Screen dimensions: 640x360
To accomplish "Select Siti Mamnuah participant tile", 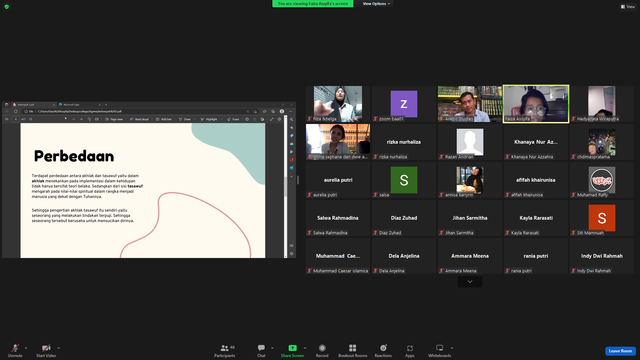I will tap(602, 218).
